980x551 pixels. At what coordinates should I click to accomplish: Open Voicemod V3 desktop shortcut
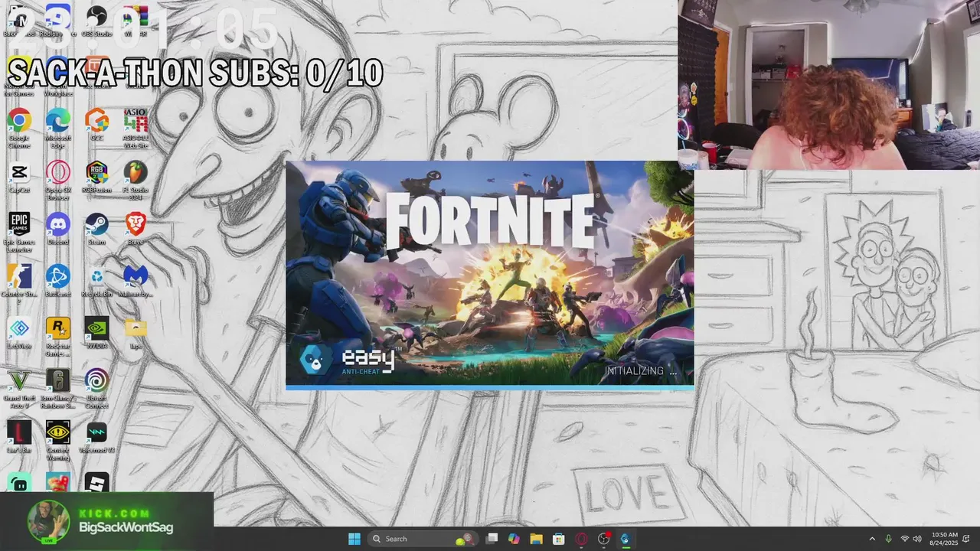pyautogui.click(x=96, y=437)
